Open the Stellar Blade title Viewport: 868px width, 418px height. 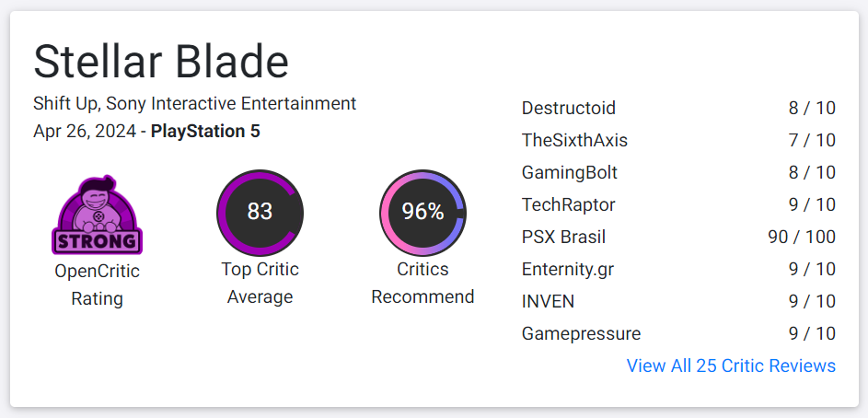[161, 62]
